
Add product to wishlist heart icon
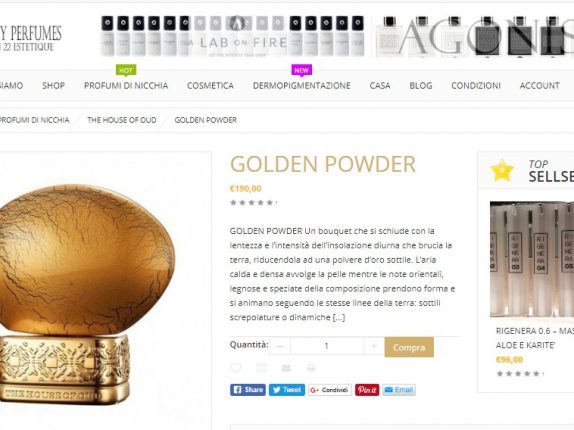click(236, 368)
